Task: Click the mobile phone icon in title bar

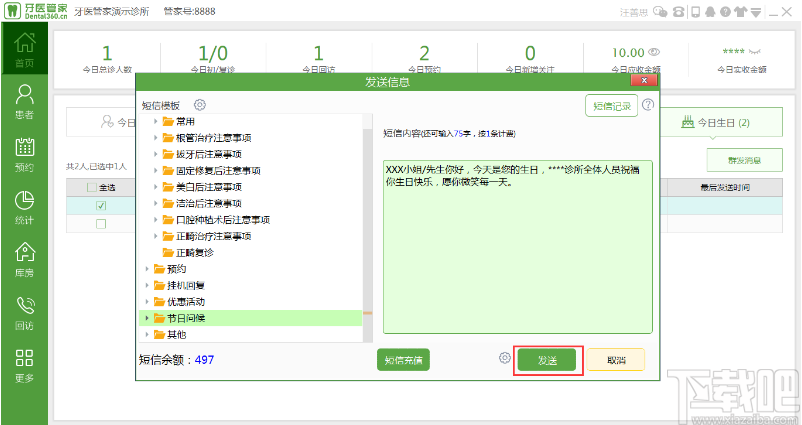Action: [x=695, y=12]
